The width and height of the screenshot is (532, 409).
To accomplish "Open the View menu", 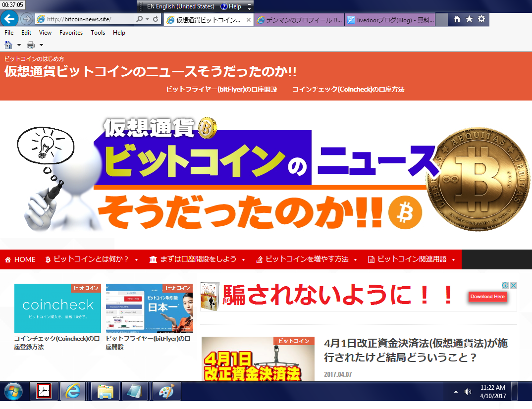I will pyautogui.click(x=45, y=33).
